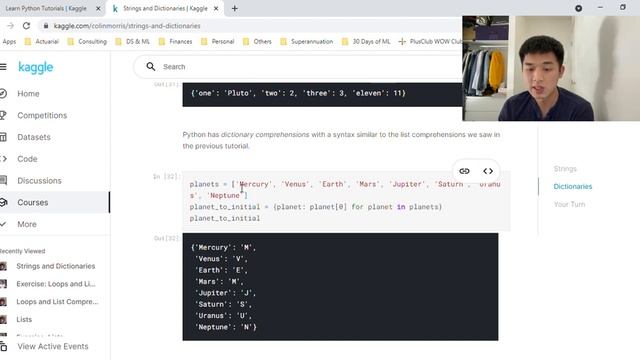The height and width of the screenshot is (360, 640).
Task: Open recently viewed Exercise: Loops and Li...
Action: (x=56, y=284)
